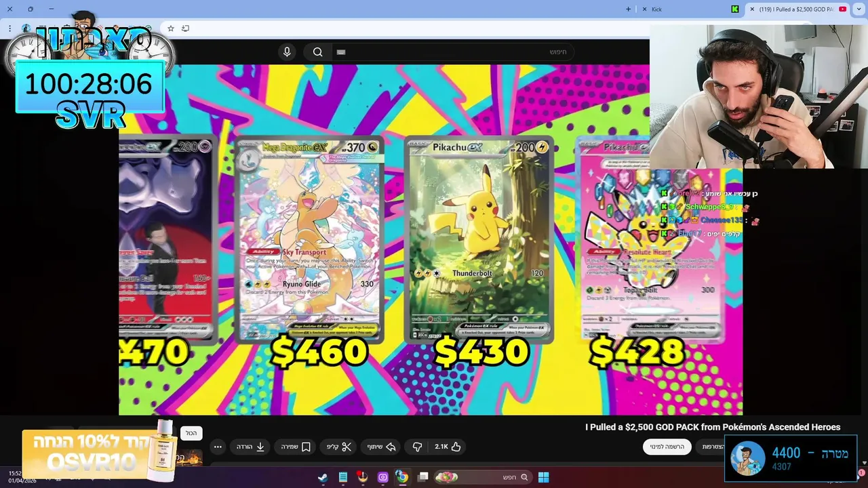
Task: Click the install/cast icon beside bookmark star
Action: click(x=185, y=28)
